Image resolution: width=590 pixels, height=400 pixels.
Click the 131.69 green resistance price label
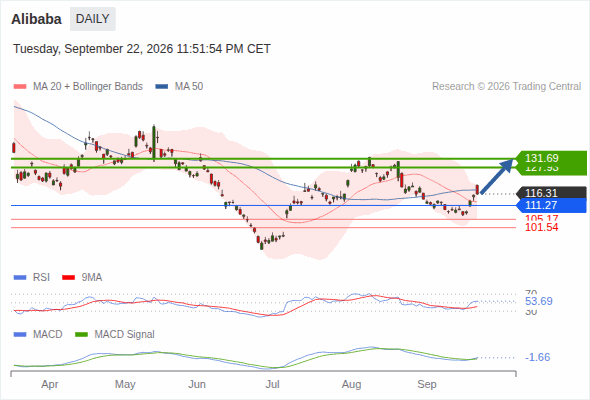click(x=551, y=158)
